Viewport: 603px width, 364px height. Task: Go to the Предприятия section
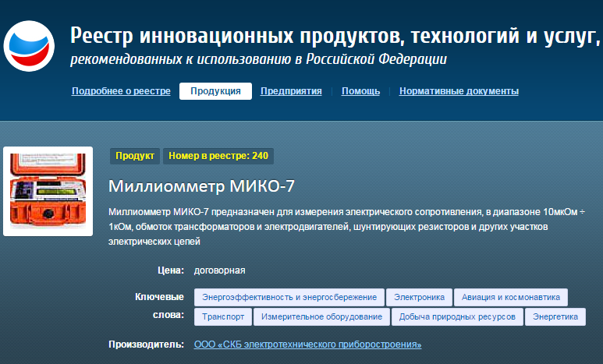pyautogui.click(x=291, y=91)
